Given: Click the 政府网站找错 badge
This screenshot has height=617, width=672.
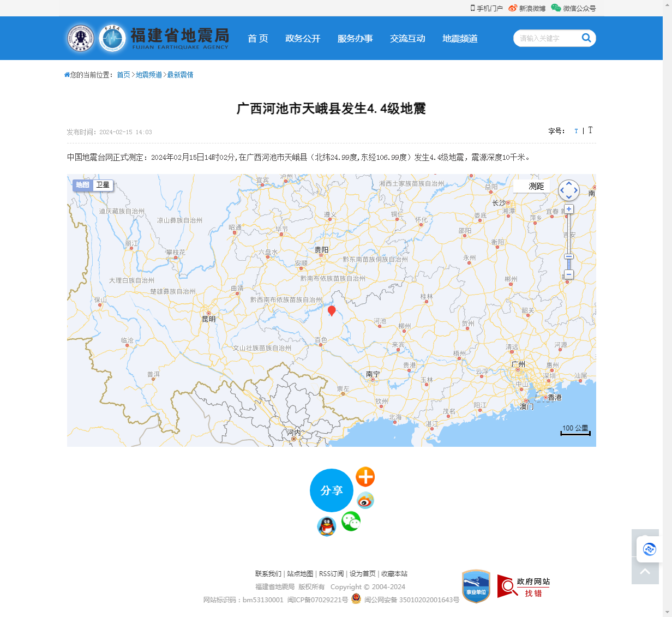Looking at the screenshot, I should (524, 587).
